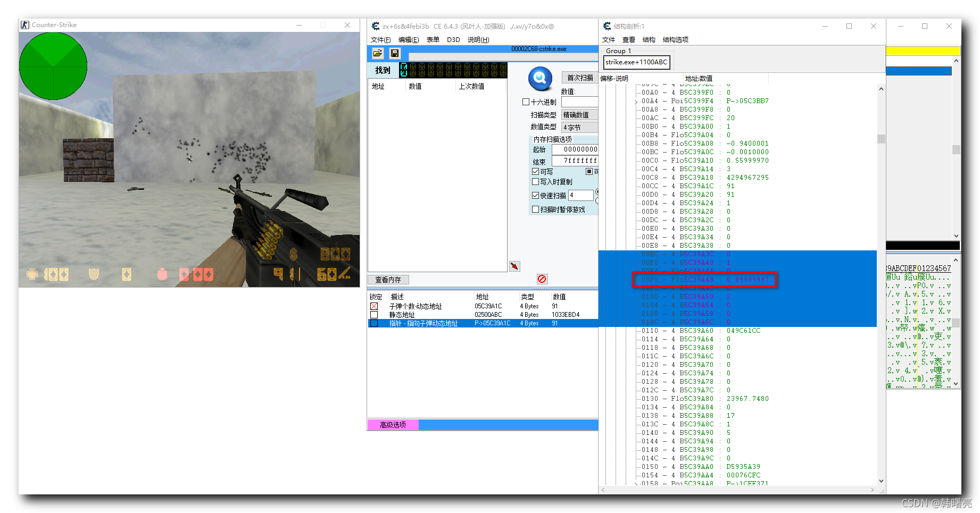
Task: Toggle lock box for 静态地址 row
Action: click(374, 315)
